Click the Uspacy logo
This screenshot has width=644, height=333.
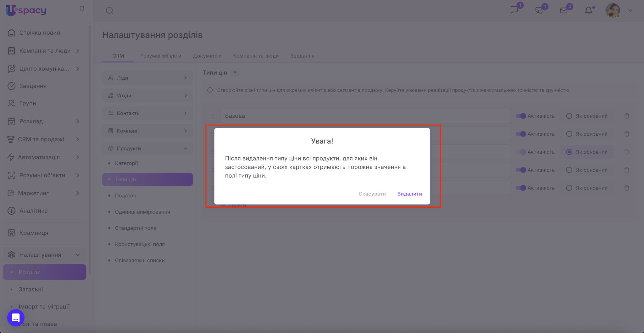coord(26,10)
